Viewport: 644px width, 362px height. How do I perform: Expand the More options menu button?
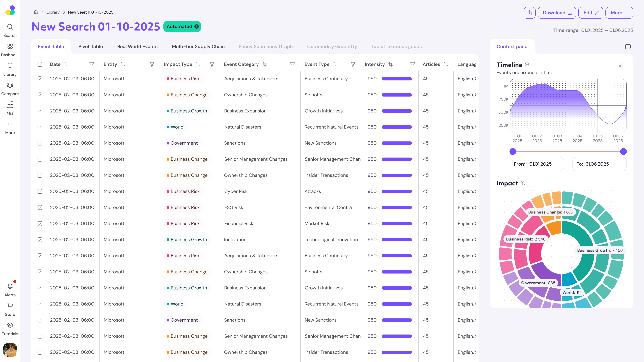pos(619,13)
